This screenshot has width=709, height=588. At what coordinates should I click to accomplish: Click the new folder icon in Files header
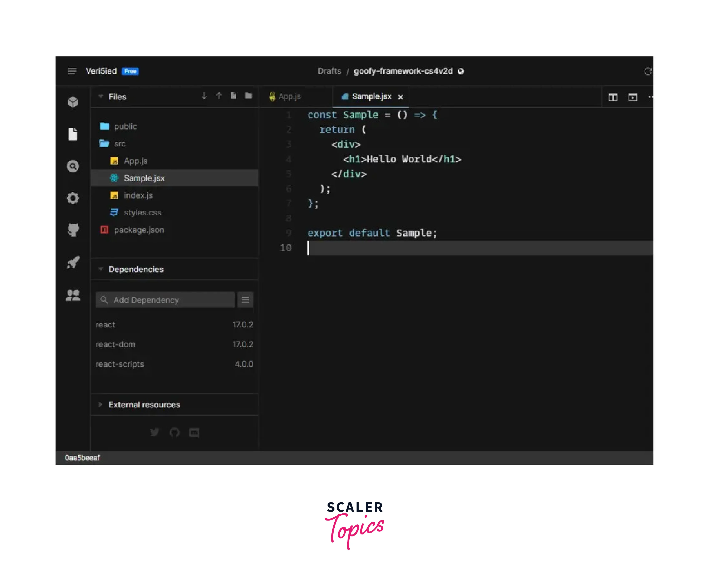[248, 96]
